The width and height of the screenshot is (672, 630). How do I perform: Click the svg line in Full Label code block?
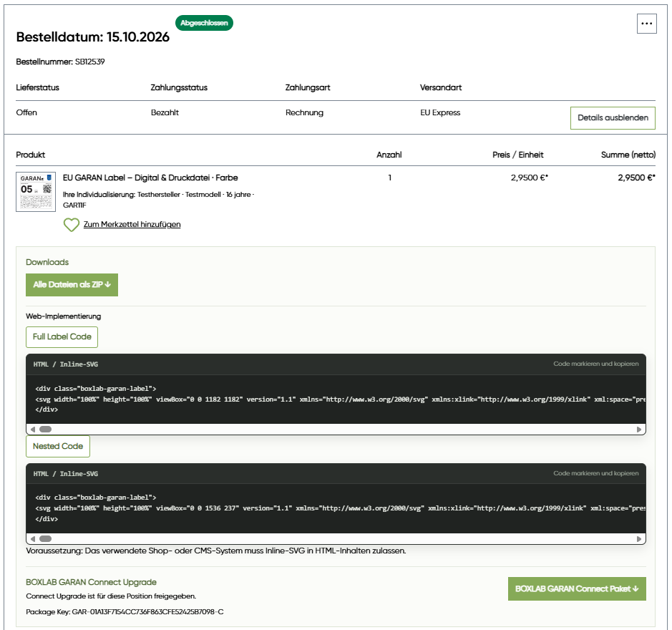coord(340,399)
